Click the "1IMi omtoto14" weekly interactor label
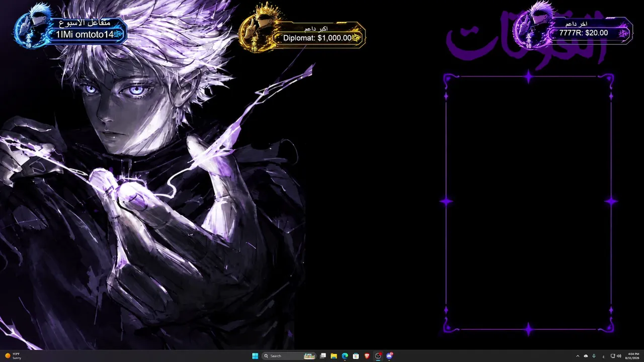Image resolution: width=644 pixels, height=362 pixels. click(x=86, y=34)
